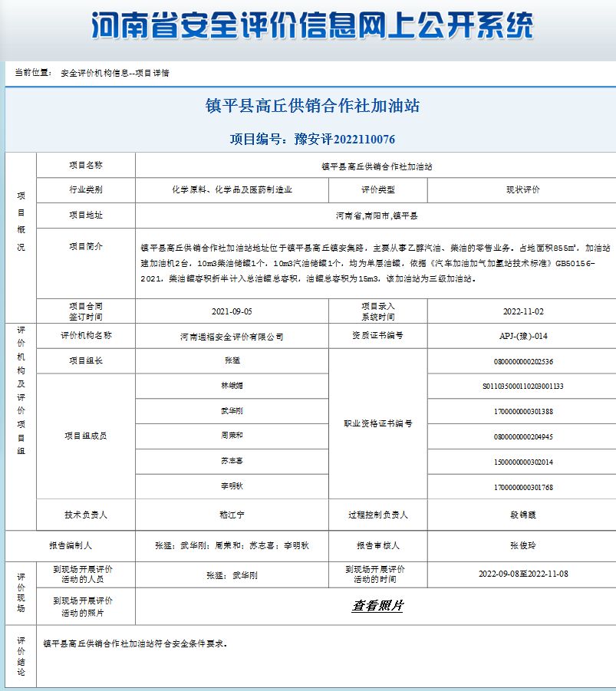This screenshot has width=616, height=691.
Task: Click certificate number 0800000000204945
Action: (523, 437)
